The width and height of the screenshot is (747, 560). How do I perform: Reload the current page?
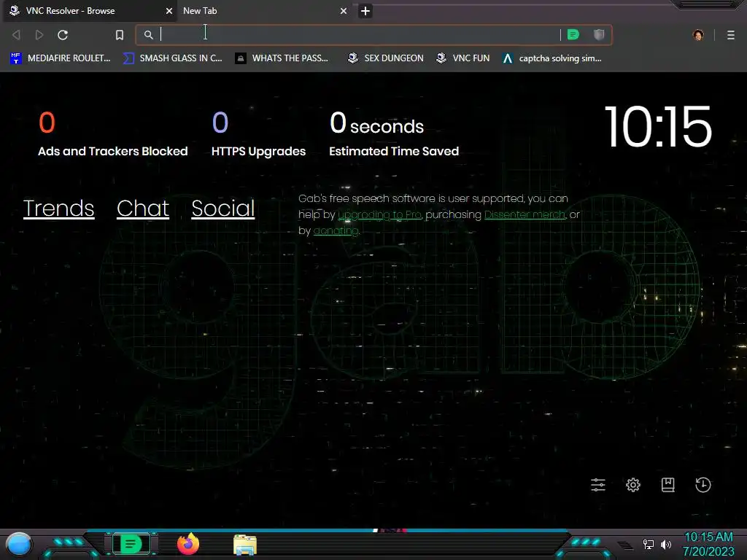tap(63, 35)
